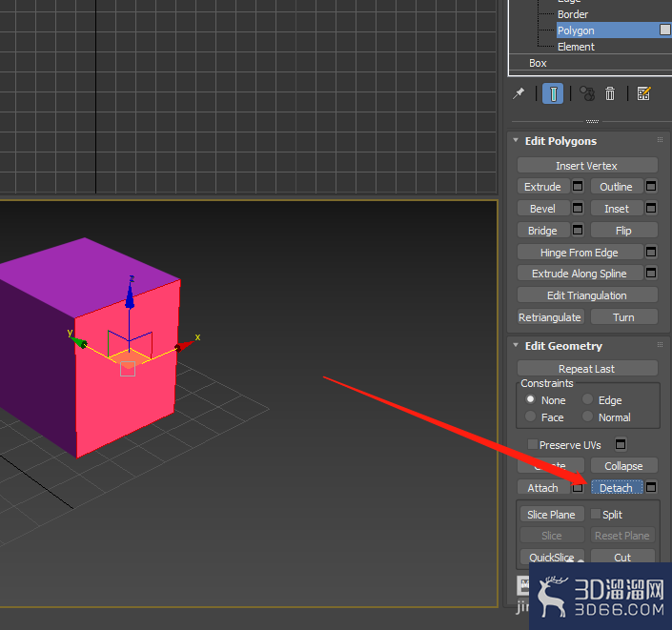Toggle Show End Result icon
The width and height of the screenshot is (672, 630).
553,93
